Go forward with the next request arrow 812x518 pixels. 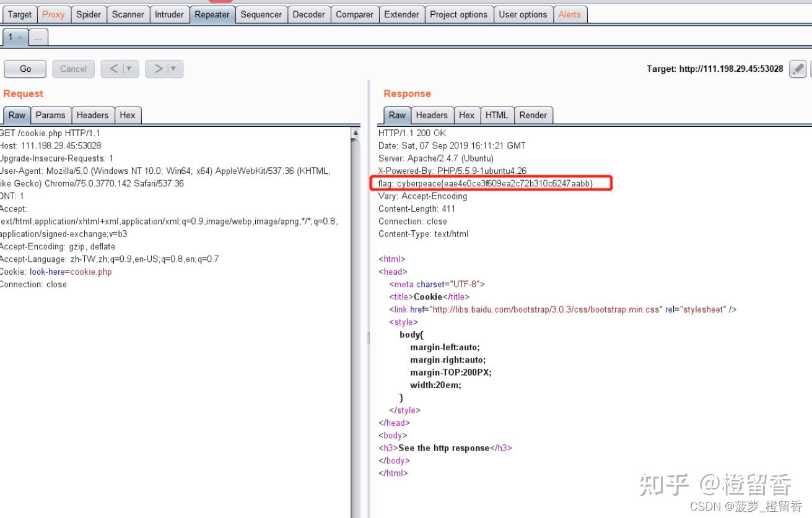(x=159, y=69)
